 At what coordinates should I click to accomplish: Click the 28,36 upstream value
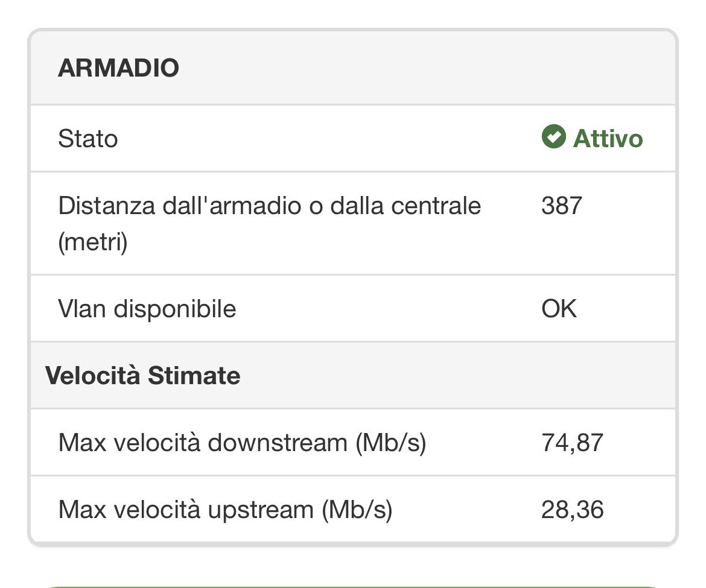click(x=572, y=510)
